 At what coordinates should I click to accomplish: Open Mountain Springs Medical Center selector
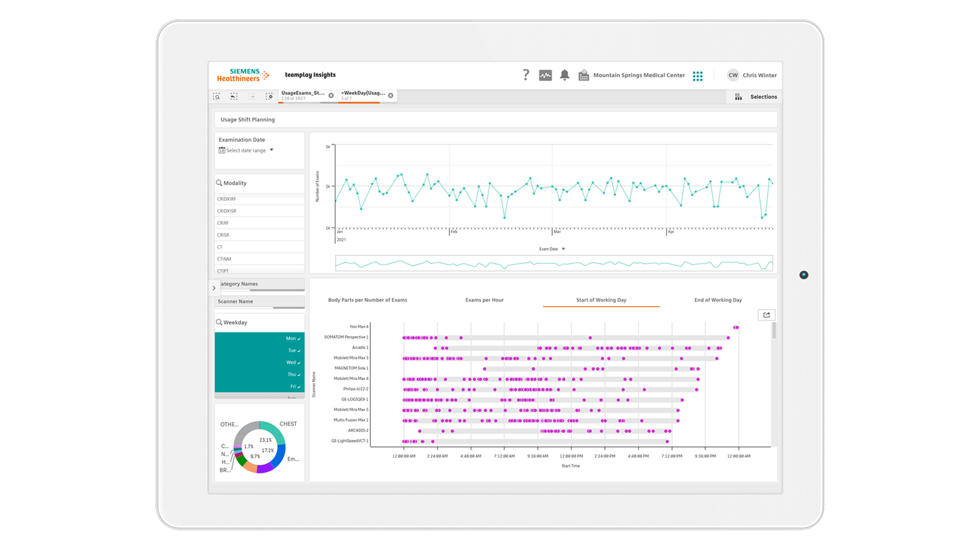(639, 75)
